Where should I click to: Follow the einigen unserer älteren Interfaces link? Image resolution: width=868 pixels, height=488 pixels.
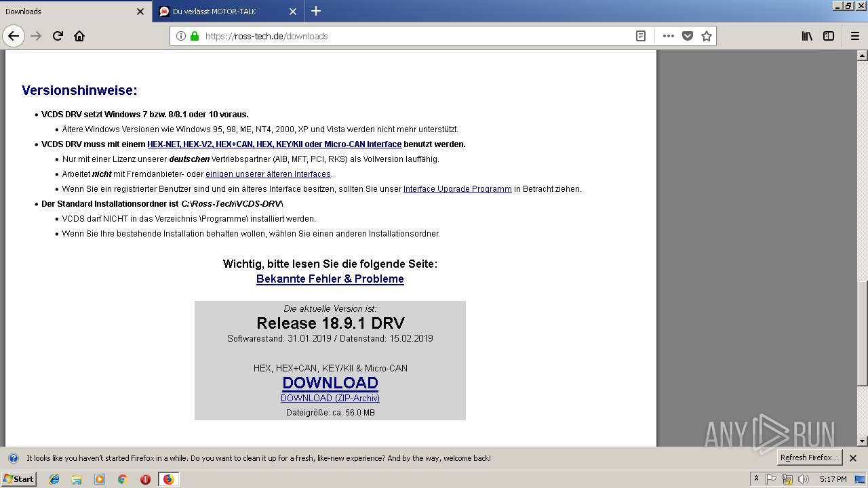[x=268, y=174]
